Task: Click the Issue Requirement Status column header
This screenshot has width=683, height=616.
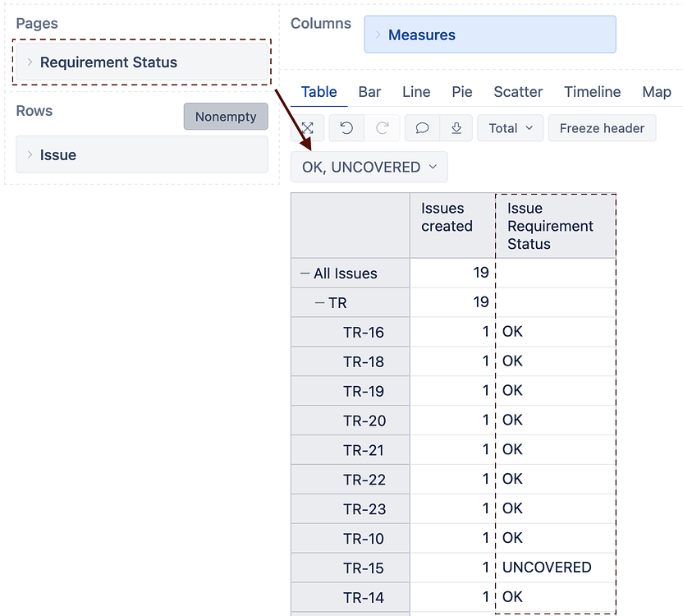Action: pos(551,227)
